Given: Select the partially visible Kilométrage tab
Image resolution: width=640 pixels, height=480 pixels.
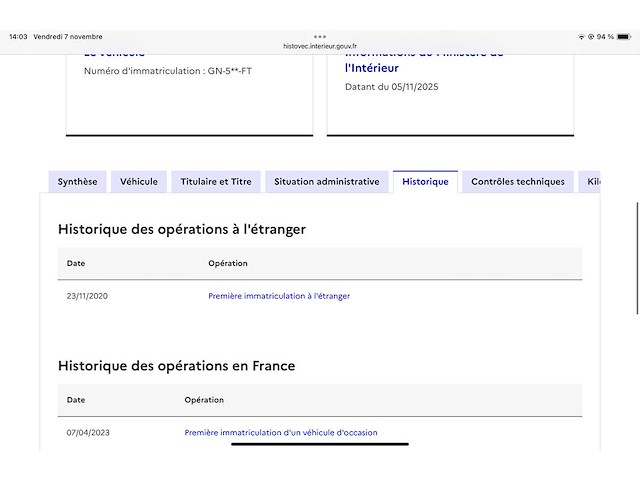Looking at the screenshot, I should tap(592, 182).
